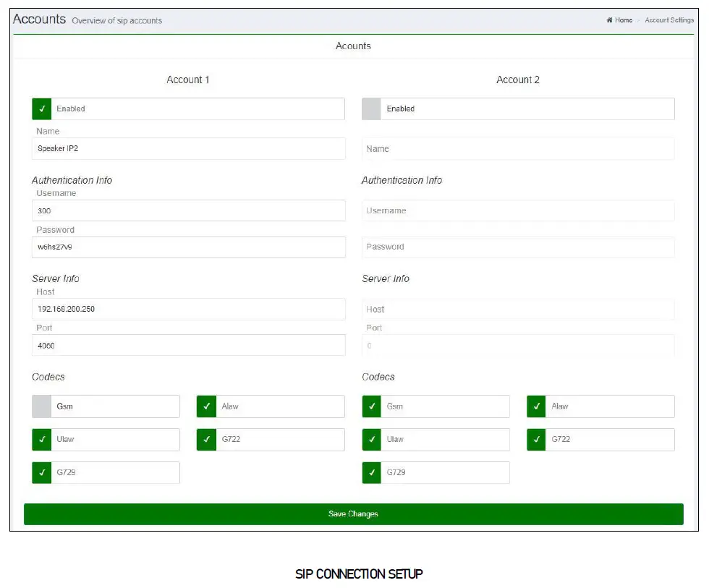
Task: Disable the G722 codec for Account 1
Action: 206,439
